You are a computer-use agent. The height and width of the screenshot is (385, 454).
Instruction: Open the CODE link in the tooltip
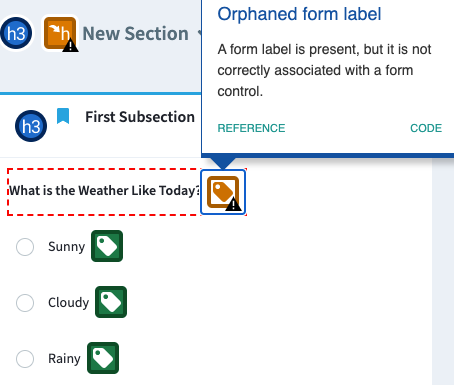point(426,128)
